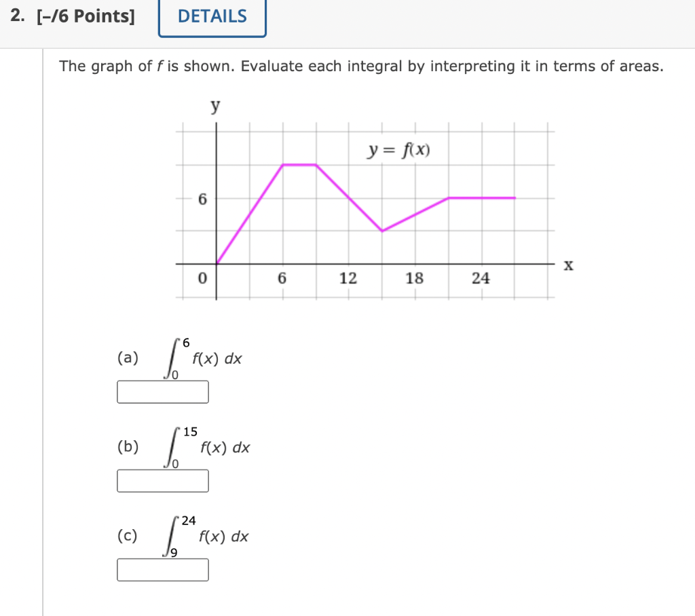The height and width of the screenshot is (616, 695).
Task: Click the tick mark labeled 18
Action: click(415, 277)
